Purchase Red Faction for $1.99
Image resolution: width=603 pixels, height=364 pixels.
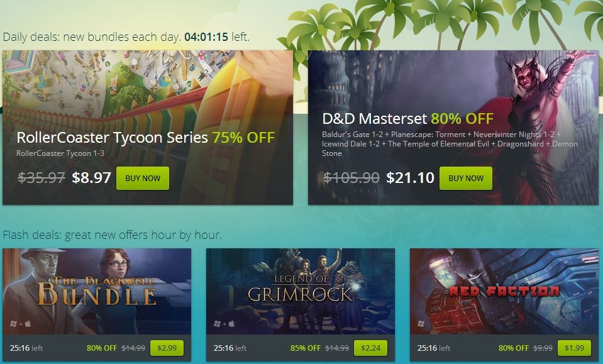(x=574, y=348)
